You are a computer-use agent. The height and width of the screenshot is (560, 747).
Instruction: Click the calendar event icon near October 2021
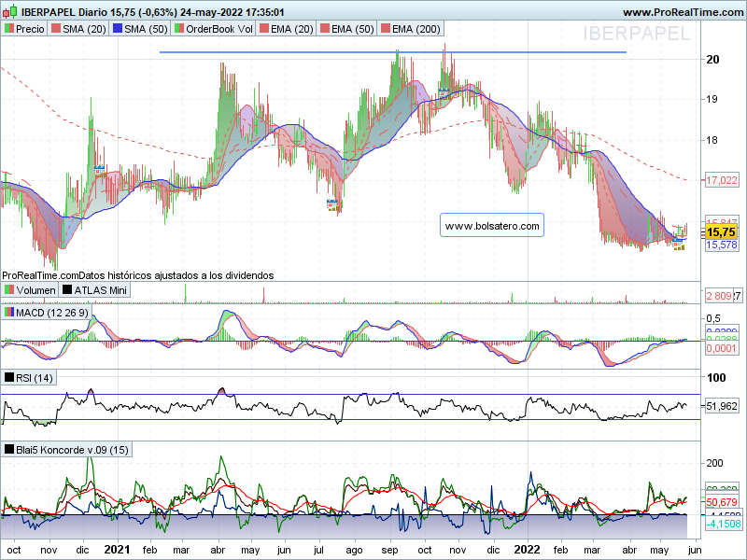click(x=444, y=92)
